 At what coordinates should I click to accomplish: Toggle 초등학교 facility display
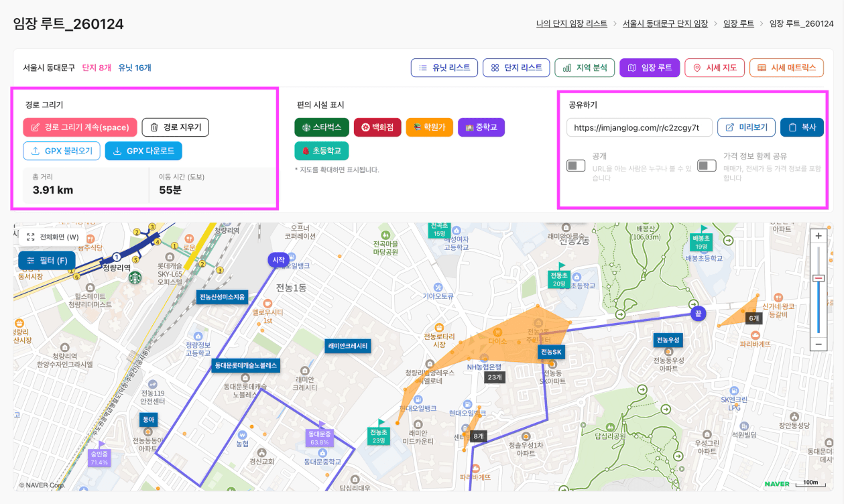(x=322, y=151)
